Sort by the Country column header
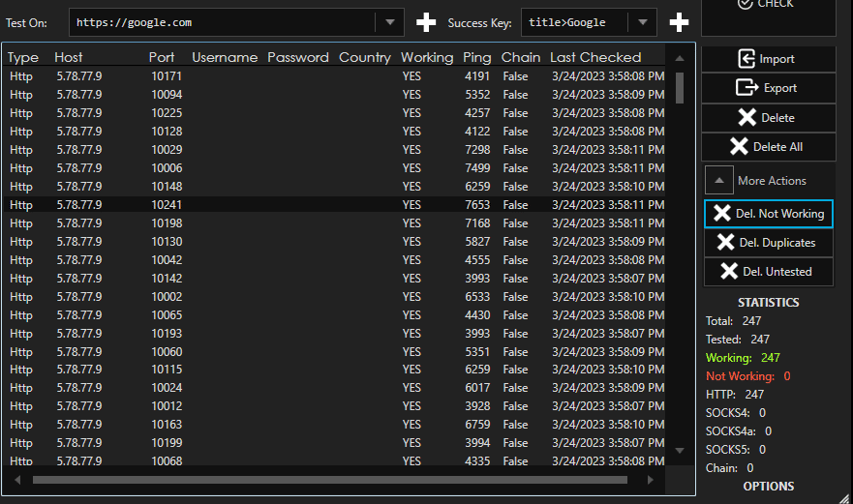853x504 pixels. click(365, 57)
